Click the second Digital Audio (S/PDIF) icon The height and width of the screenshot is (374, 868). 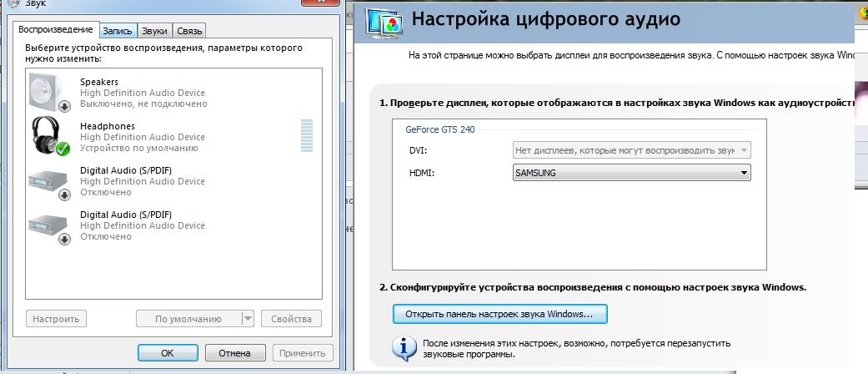[49, 225]
